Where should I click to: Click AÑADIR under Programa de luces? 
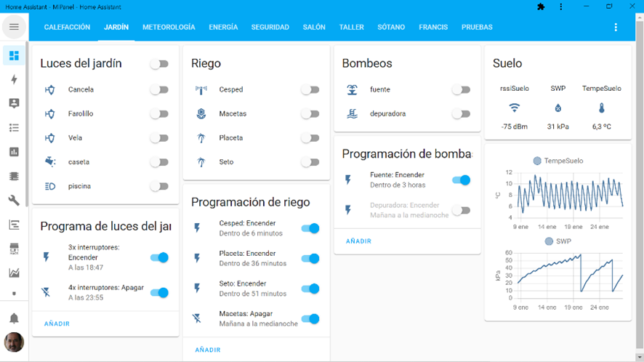57,323
